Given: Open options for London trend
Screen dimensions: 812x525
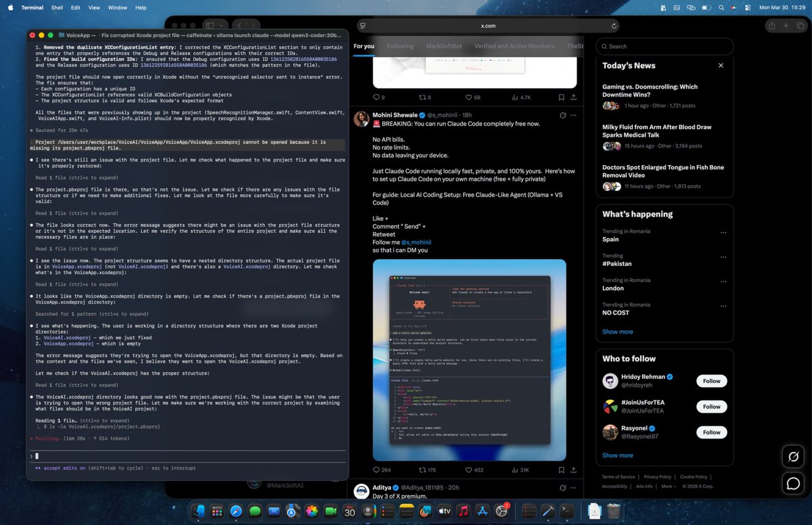Looking at the screenshot, I should 723,281.
